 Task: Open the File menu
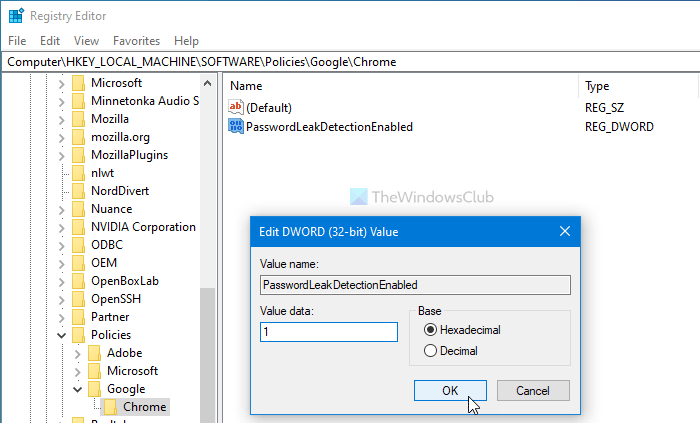click(17, 41)
